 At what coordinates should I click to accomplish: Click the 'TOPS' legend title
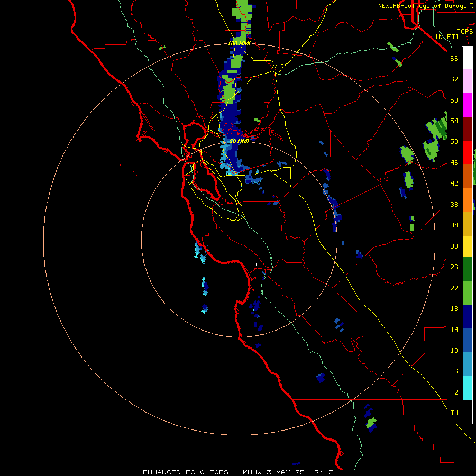465,32
